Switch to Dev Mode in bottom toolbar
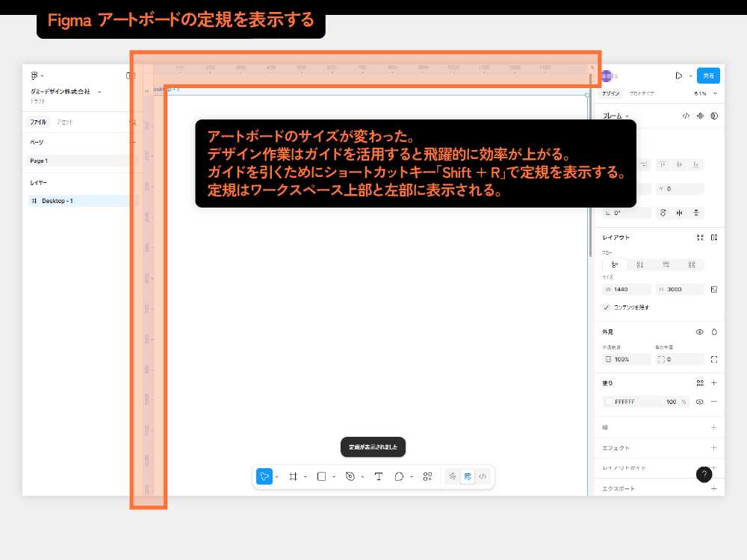 (483, 476)
